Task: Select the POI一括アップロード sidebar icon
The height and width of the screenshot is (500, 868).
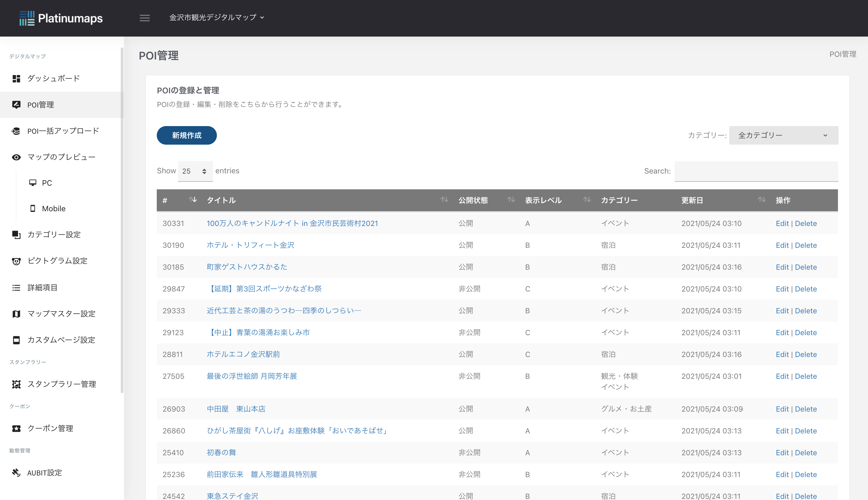Action: [x=16, y=131]
